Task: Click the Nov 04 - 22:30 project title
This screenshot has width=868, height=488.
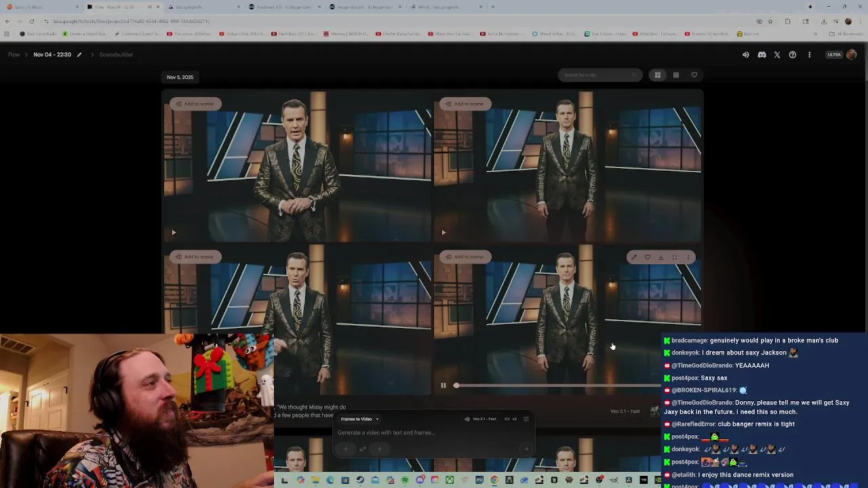Action: (x=52, y=55)
